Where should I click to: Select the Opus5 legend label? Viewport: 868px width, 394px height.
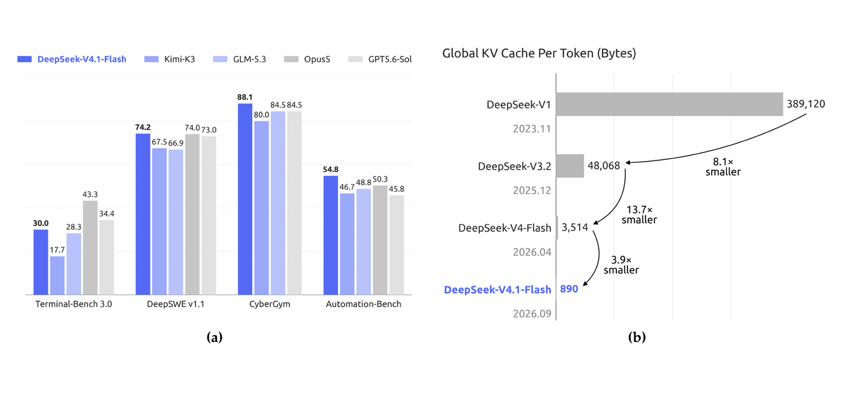pyautogui.click(x=317, y=59)
